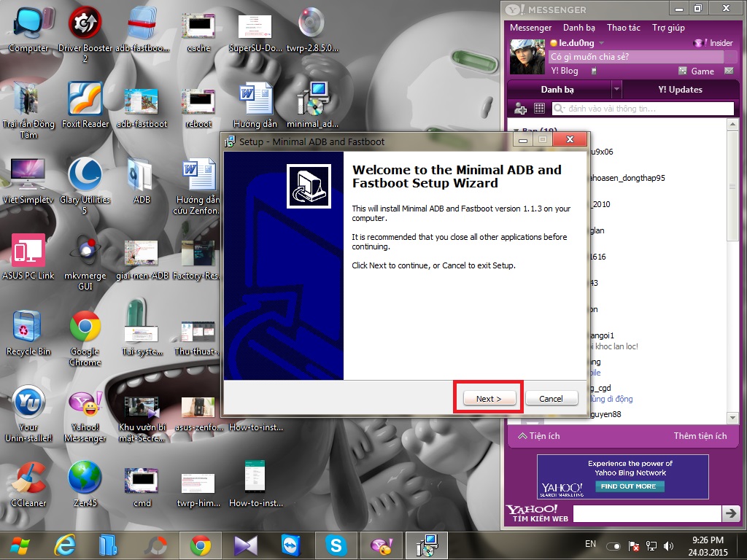Open the Danh bạ menu
This screenshot has width=747, height=560.
578,28
